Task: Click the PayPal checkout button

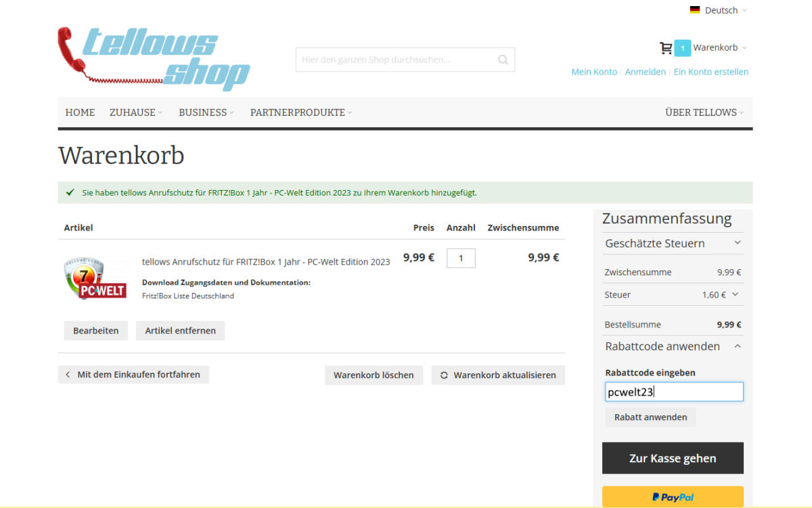Action: point(673,497)
